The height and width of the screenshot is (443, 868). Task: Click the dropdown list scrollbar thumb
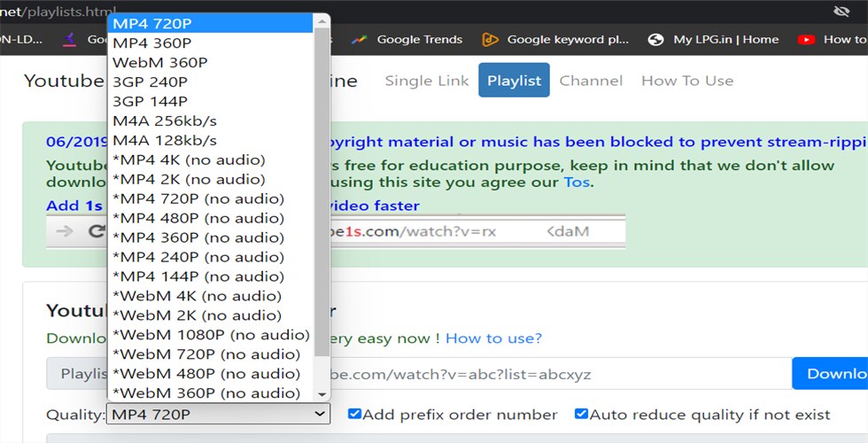[x=322, y=191]
